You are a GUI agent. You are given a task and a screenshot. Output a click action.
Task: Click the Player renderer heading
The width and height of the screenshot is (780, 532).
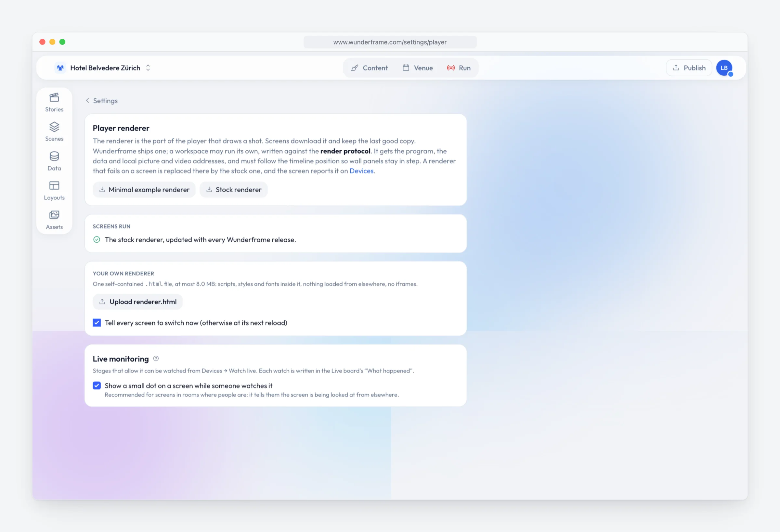click(121, 128)
